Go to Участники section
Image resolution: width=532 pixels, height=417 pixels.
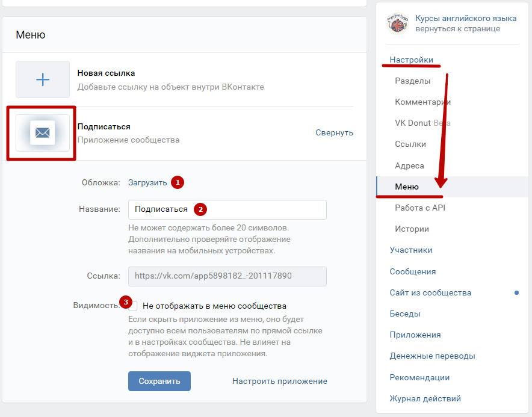pos(411,250)
